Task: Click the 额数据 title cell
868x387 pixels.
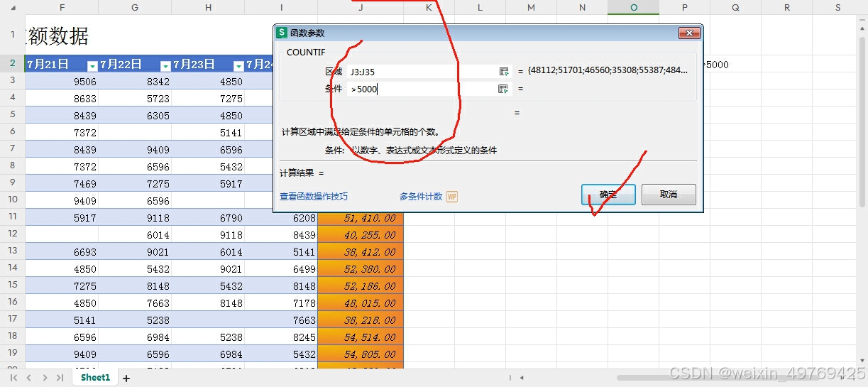Action: [x=57, y=36]
